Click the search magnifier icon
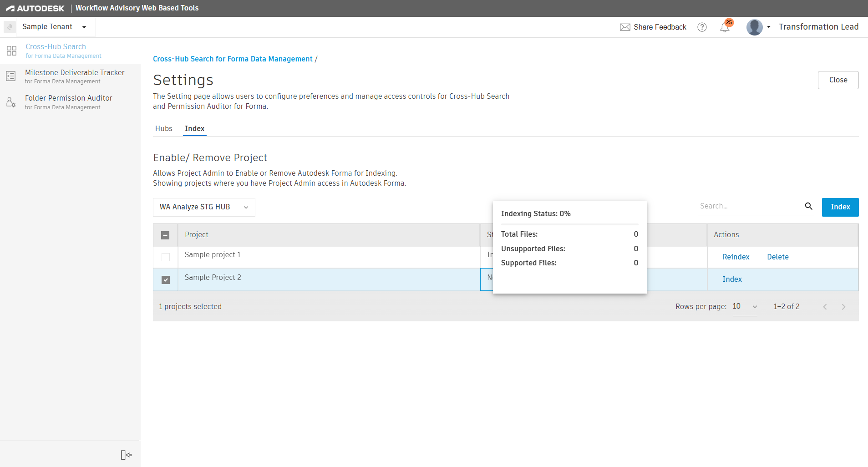Image resolution: width=868 pixels, height=467 pixels. (x=808, y=206)
